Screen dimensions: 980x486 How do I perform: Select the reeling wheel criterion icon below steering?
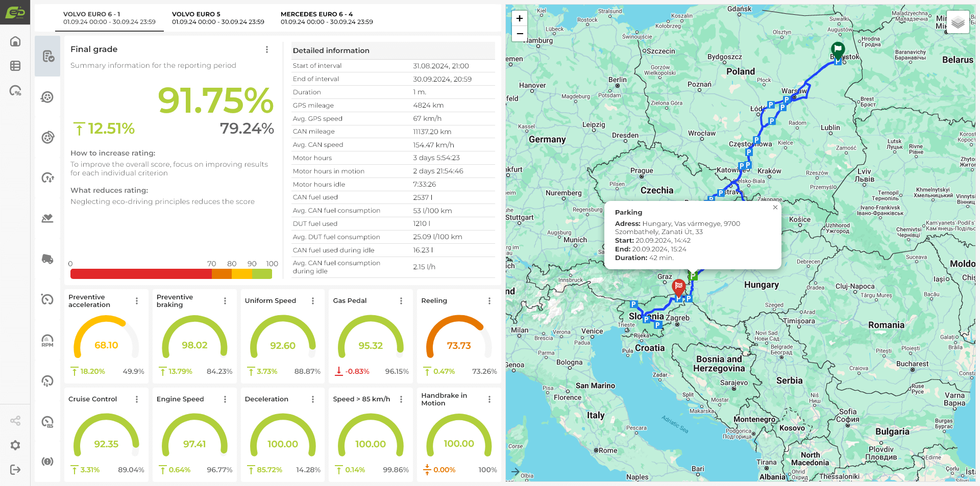tap(47, 137)
